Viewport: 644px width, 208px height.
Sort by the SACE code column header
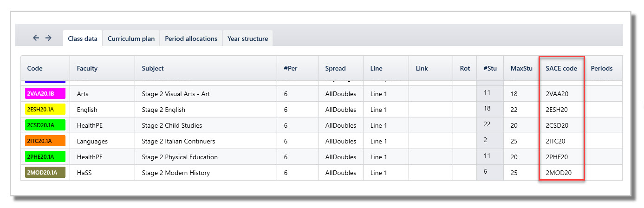coord(561,68)
